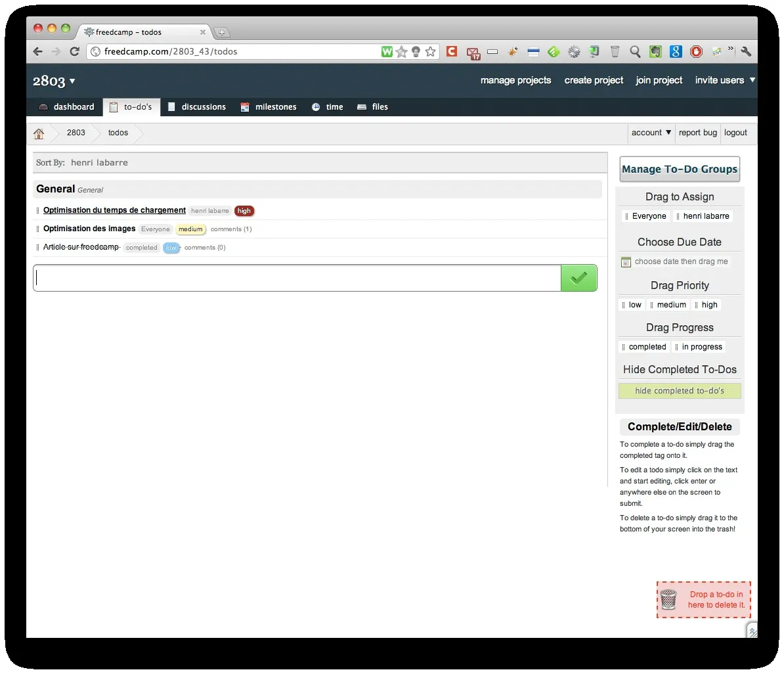Open a new browser tab
The height and width of the screenshot is (674, 784).
coord(221,33)
